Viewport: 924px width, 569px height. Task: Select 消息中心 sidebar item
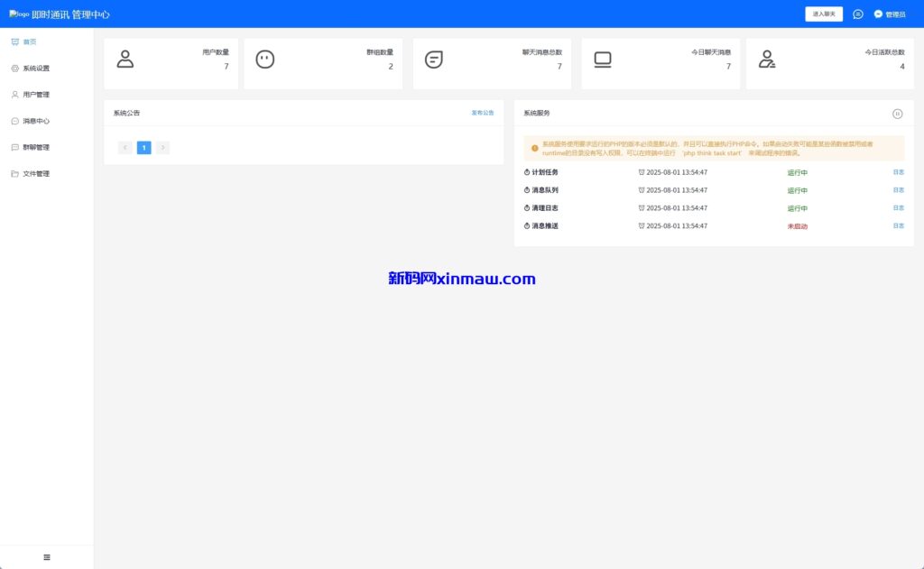point(35,121)
